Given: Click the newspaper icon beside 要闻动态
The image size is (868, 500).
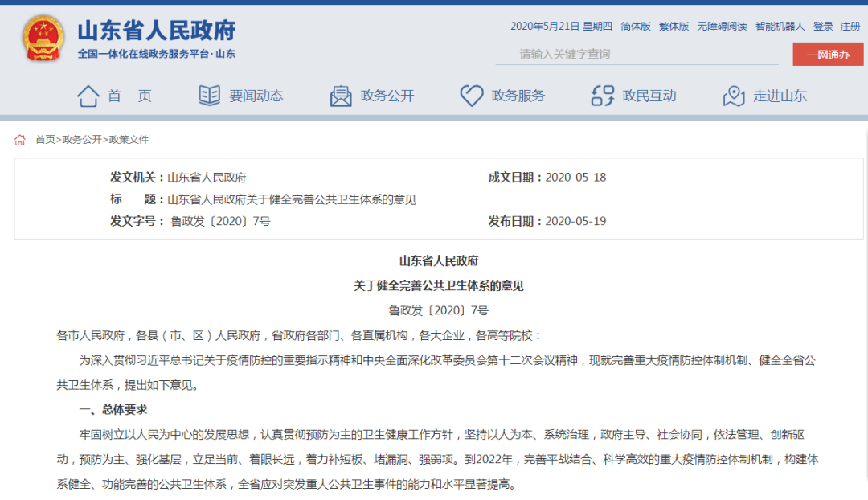Looking at the screenshot, I should (x=209, y=95).
